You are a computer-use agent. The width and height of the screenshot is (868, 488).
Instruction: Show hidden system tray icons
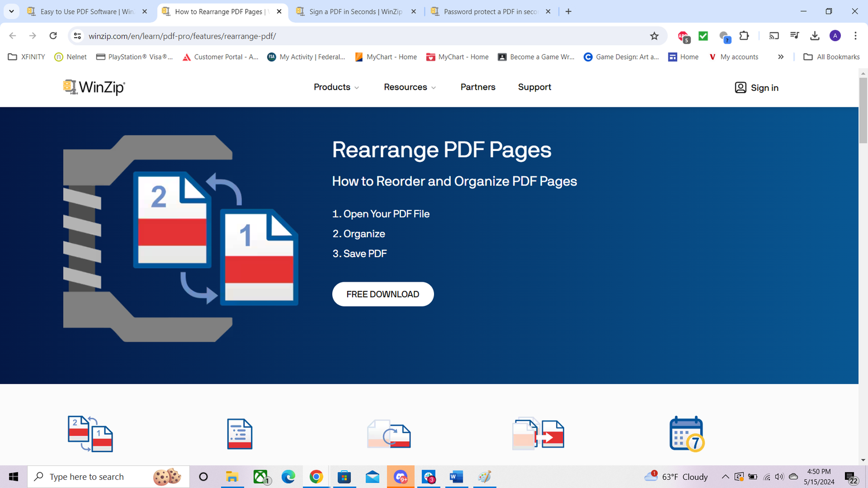[725, 477]
